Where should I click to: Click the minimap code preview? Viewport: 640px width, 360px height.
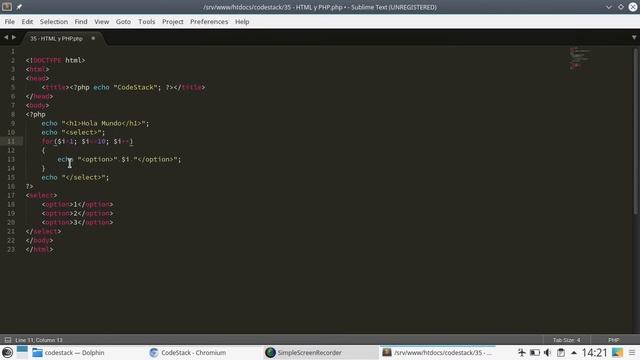pyautogui.click(x=580, y=58)
